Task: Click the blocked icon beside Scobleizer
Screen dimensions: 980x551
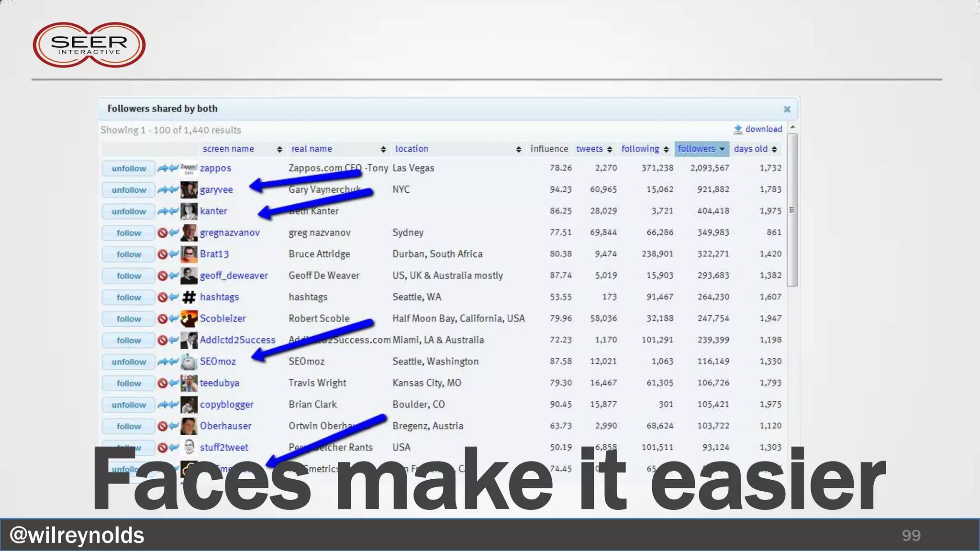Action: coord(162,319)
